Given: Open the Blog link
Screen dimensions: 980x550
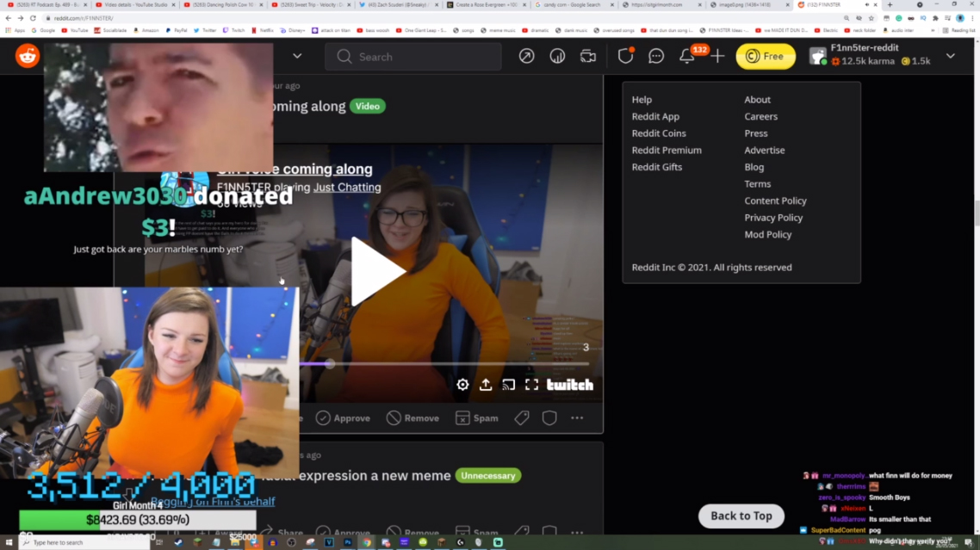Looking at the screenshot, I should click(x=754, y=167).
